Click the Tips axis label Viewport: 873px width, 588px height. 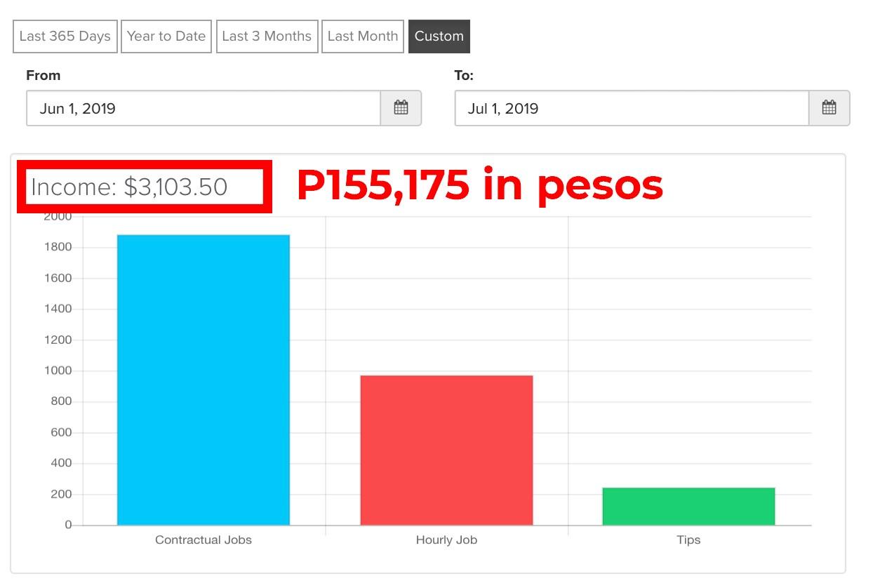coord(688,540)
